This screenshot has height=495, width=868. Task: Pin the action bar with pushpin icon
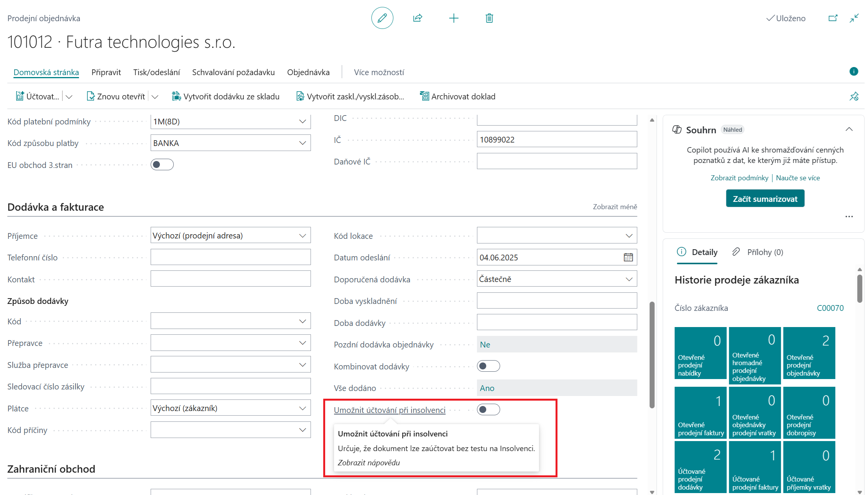(854, 96)
